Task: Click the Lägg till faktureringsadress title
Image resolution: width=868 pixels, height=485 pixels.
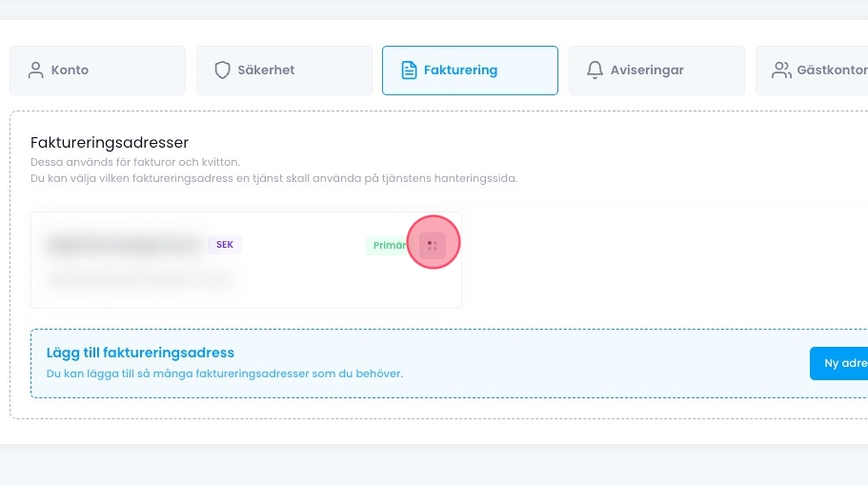Action: point(140,353)
